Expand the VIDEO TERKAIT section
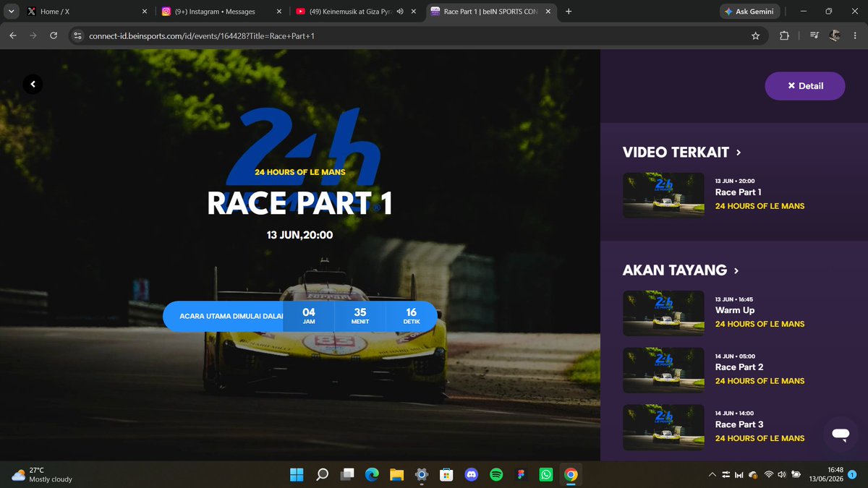The image size is (868, 488). [x=681, y=153]
